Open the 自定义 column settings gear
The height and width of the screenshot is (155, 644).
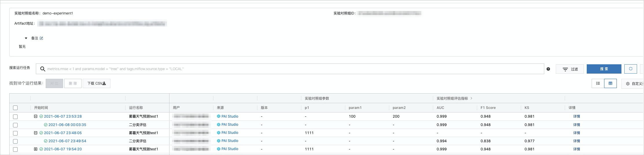click(x=628, y=84)
